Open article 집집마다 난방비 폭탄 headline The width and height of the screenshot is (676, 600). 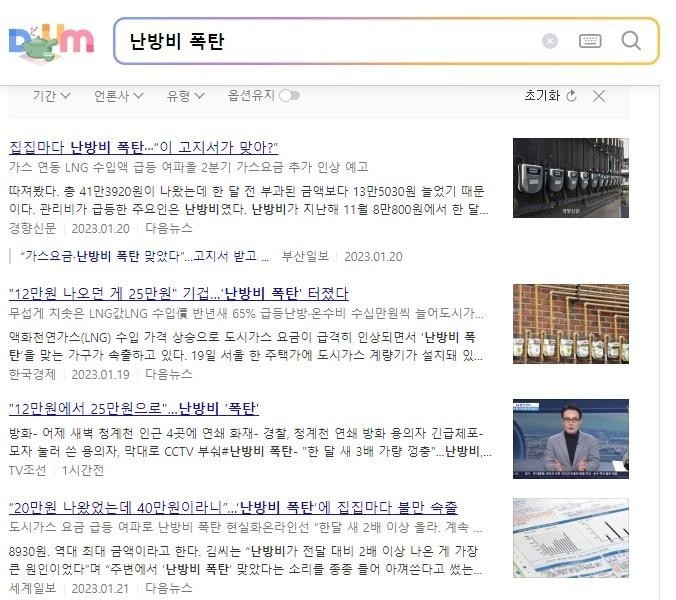click(144, 147)
